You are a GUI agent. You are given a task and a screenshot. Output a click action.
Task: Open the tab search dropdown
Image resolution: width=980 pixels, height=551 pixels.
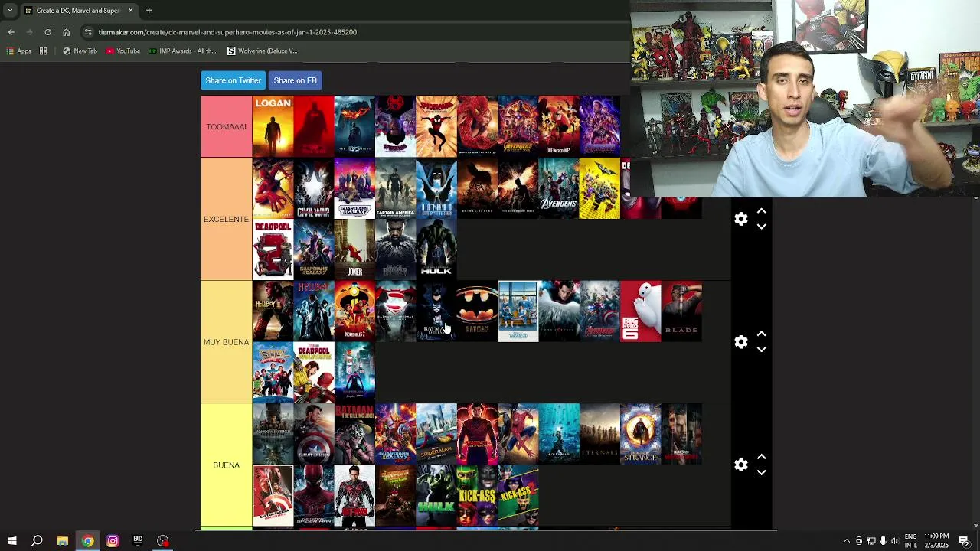[10, 11]
